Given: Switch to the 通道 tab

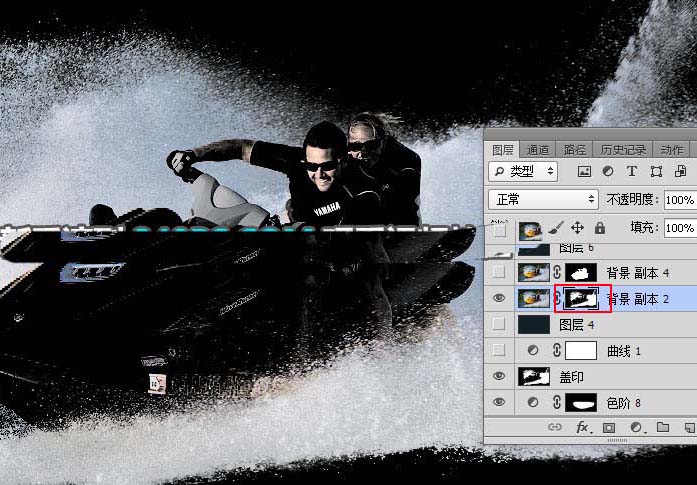Looking at the screenshot, I should 538,150.
